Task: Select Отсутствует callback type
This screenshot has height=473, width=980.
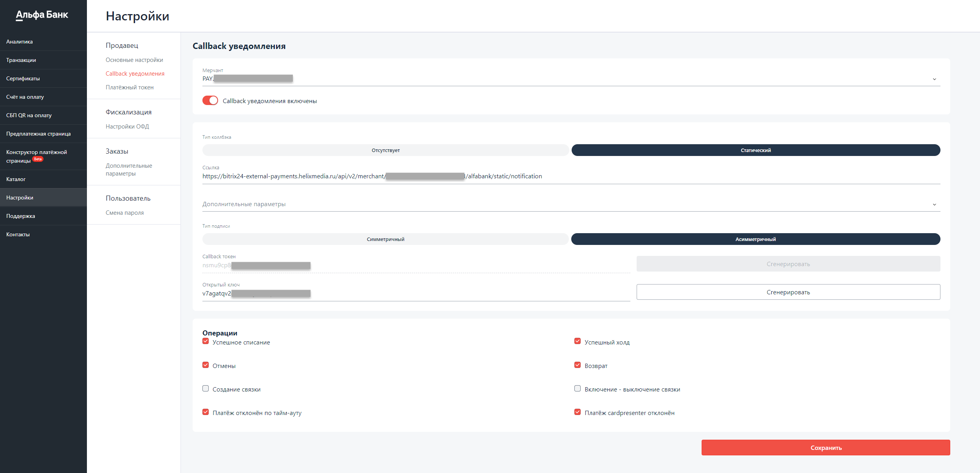Action: click(x=385, y=150)
